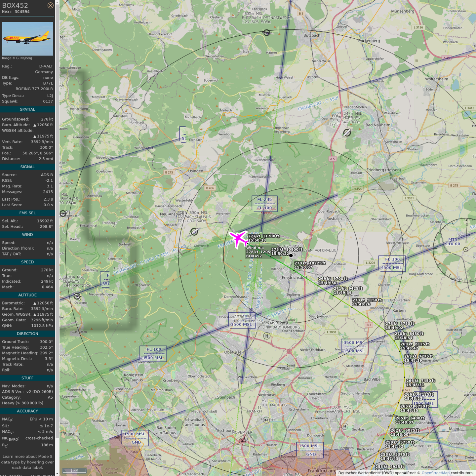
Task: Click the black dot marker near Rotorflug
Action: tap(291, 256)
